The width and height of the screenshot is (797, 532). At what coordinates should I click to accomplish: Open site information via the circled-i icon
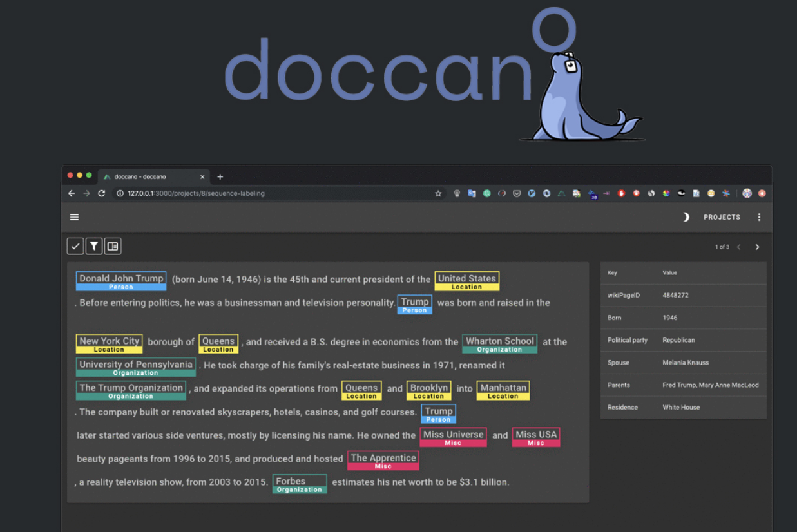pyautogui.click(x=120, y=193)
